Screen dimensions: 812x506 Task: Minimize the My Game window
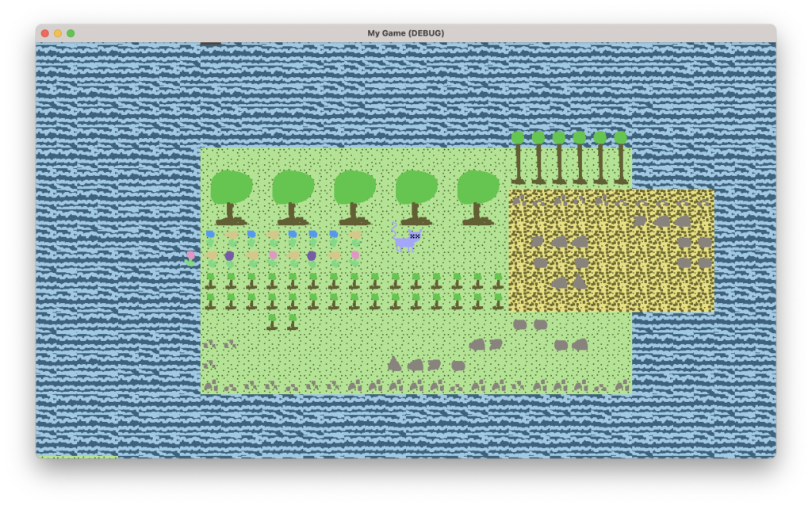point(58,33)
